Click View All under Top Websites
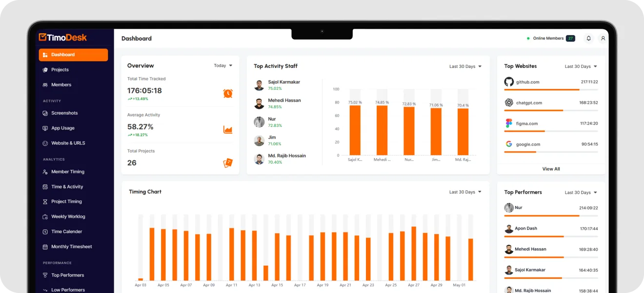 [x=551, y=169]
